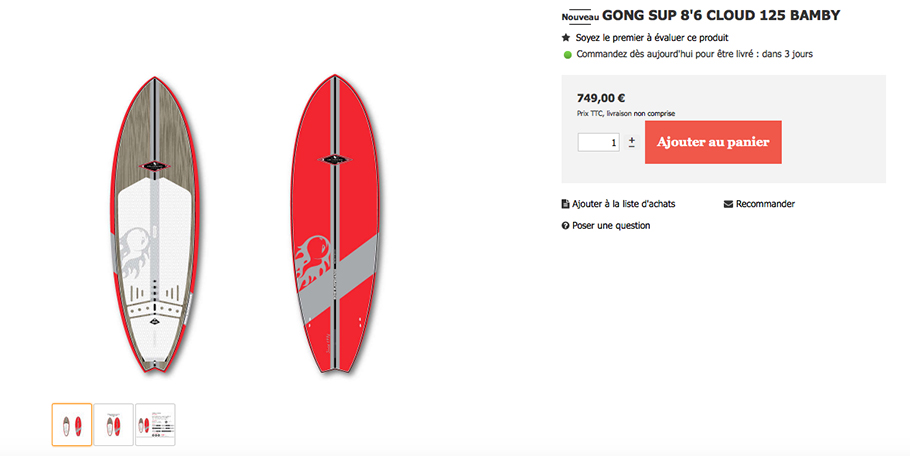
Task: Click the question mark help icon
Action: (565, 226)
